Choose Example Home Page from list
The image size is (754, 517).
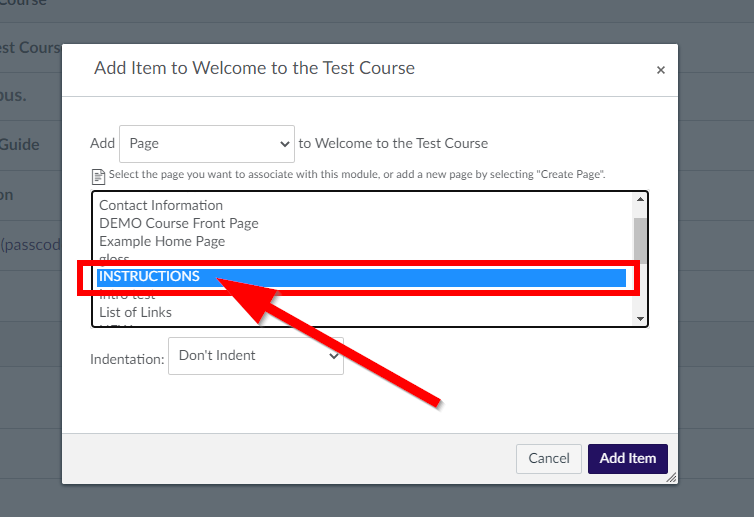point(162,241)
